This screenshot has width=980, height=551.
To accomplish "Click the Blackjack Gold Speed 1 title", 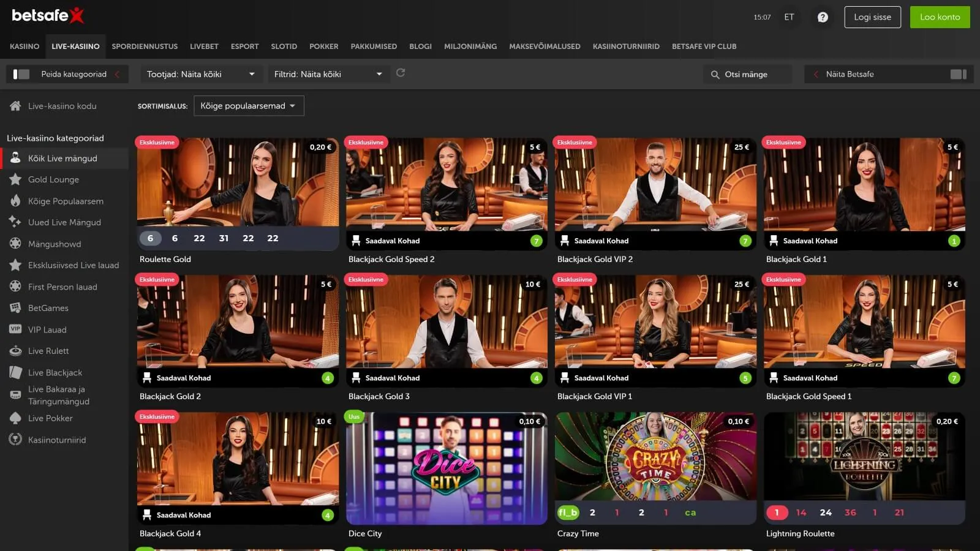I will [x=809, y=396].
